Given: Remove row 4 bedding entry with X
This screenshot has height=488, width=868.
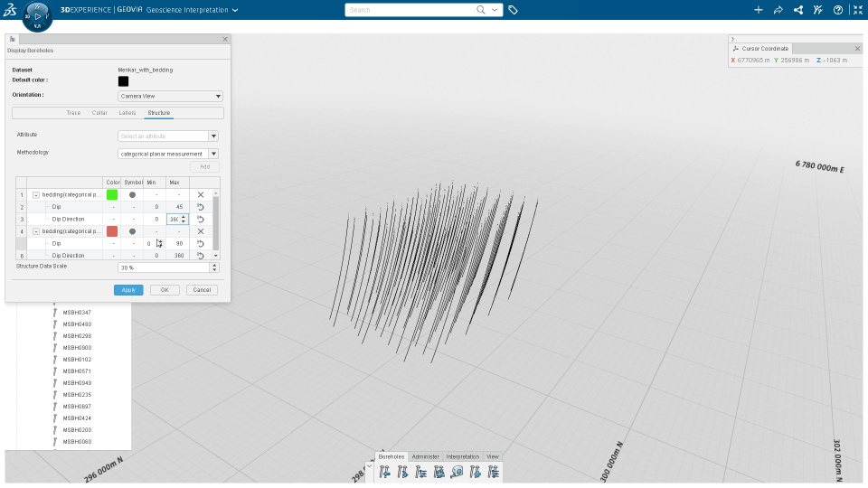Looking at the screenshot, I should pyautogui.click(x=201, y=231).
